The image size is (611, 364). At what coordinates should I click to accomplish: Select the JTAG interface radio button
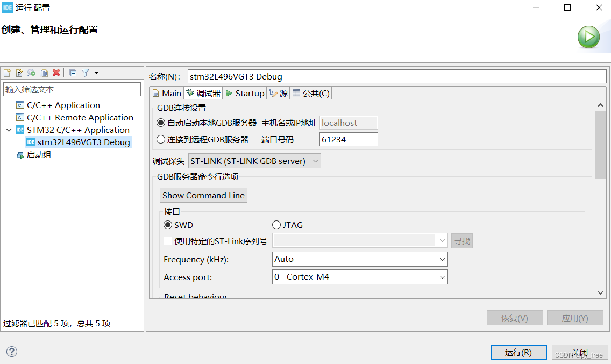276,225
